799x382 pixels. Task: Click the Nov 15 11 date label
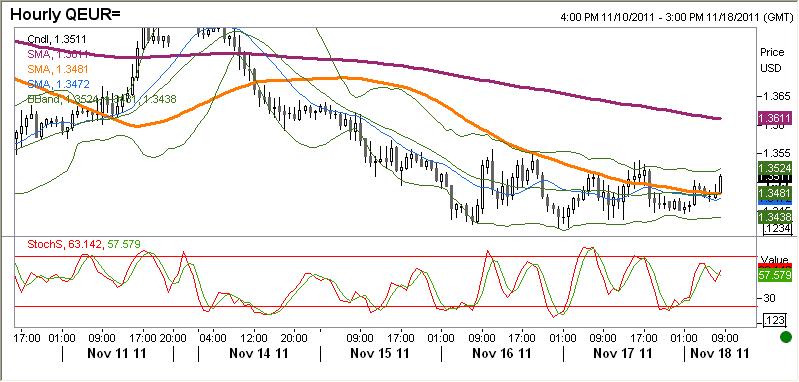(x=381, y=353)
